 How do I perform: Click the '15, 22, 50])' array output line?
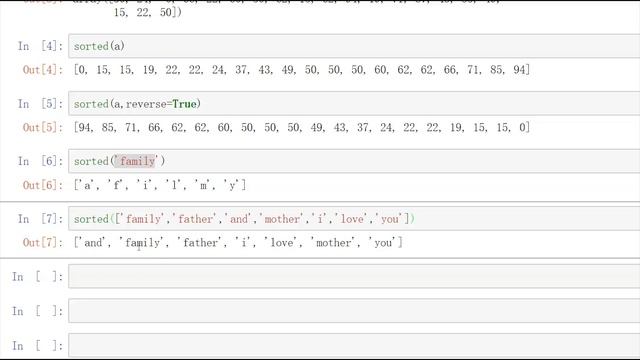point(147,12)
